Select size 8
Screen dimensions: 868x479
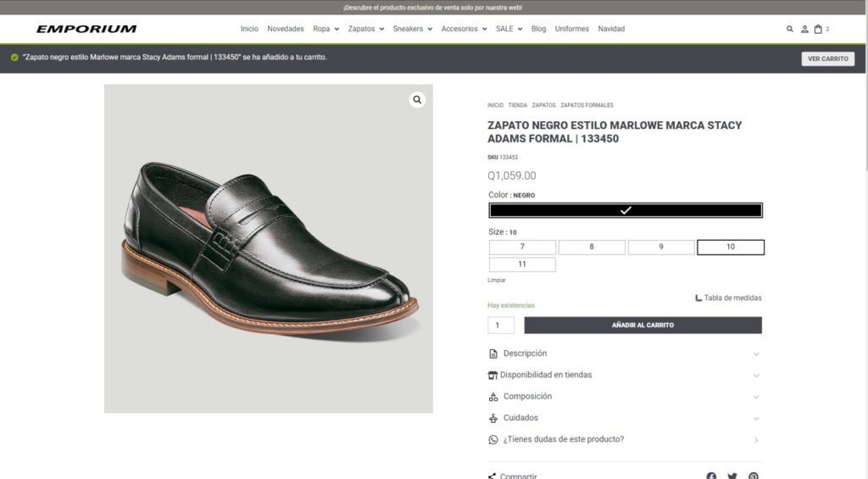click(x=592, y=247)
